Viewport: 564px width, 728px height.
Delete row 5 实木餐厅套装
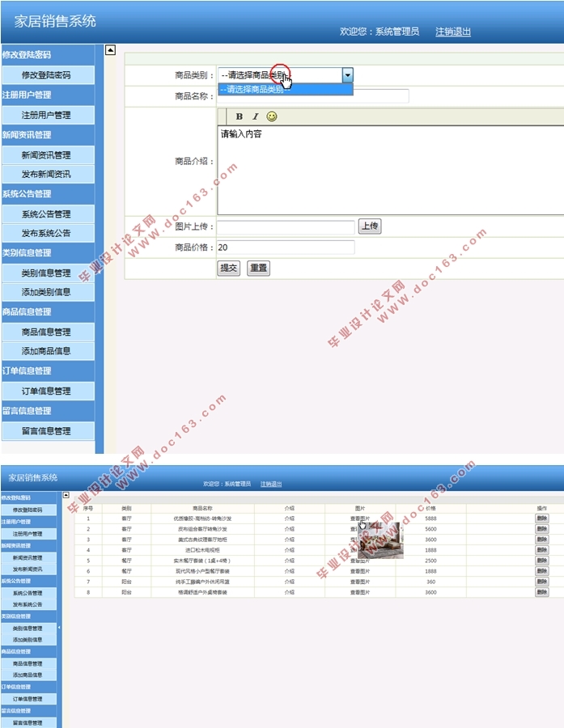click(541, 561)
